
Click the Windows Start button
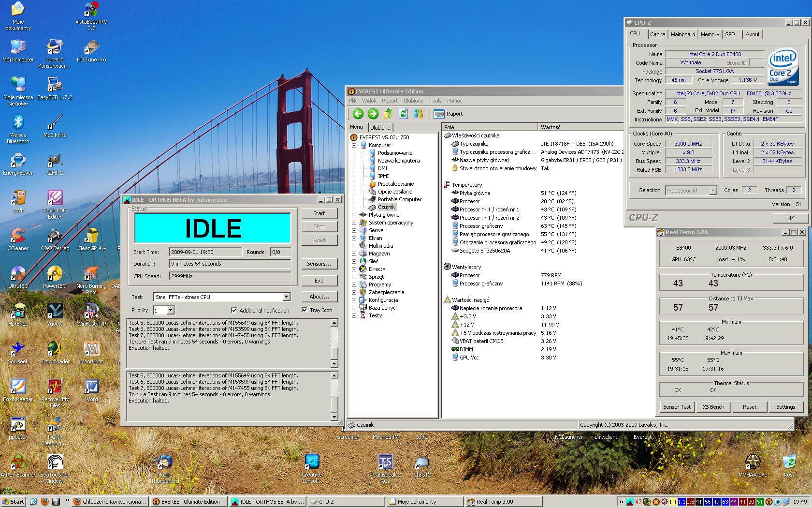(14, 502)
